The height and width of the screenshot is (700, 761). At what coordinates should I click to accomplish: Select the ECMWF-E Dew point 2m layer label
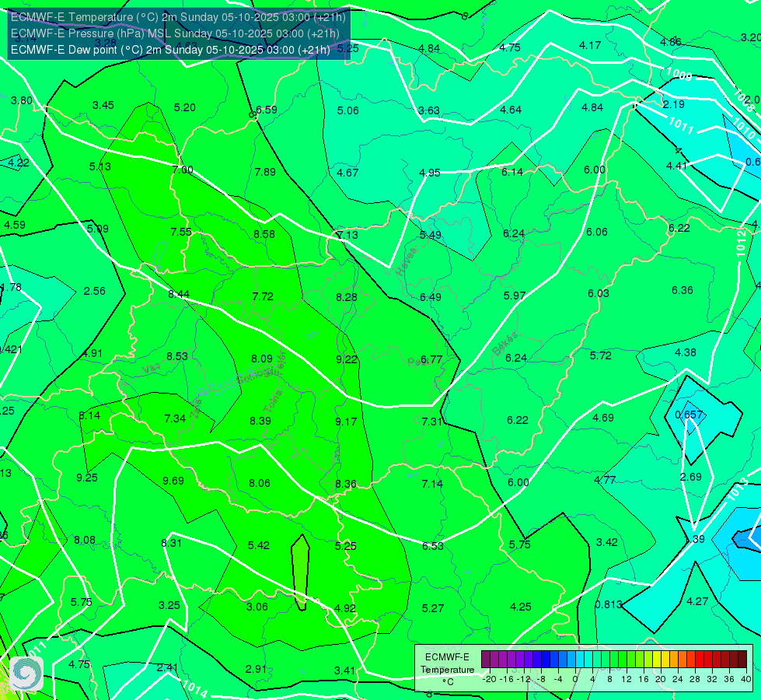[x=170, y=50]
